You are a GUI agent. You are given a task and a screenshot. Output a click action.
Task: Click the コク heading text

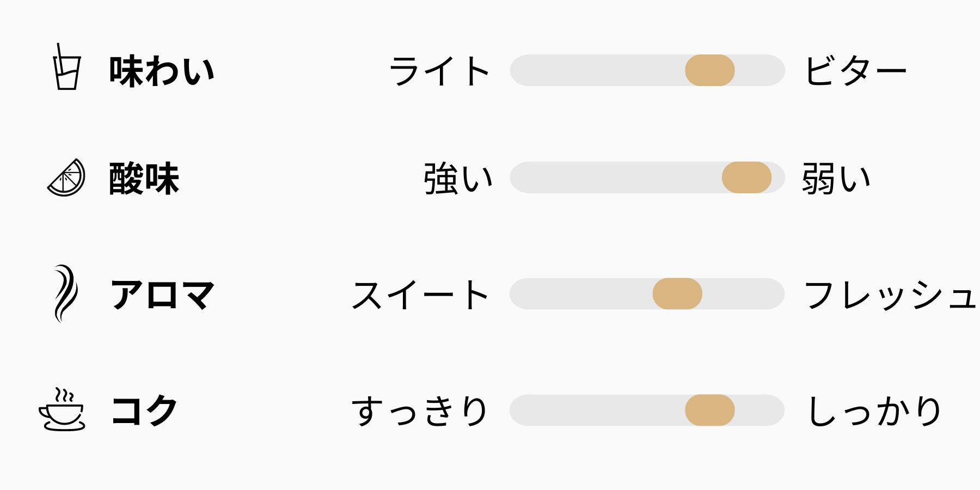[144, 411]
